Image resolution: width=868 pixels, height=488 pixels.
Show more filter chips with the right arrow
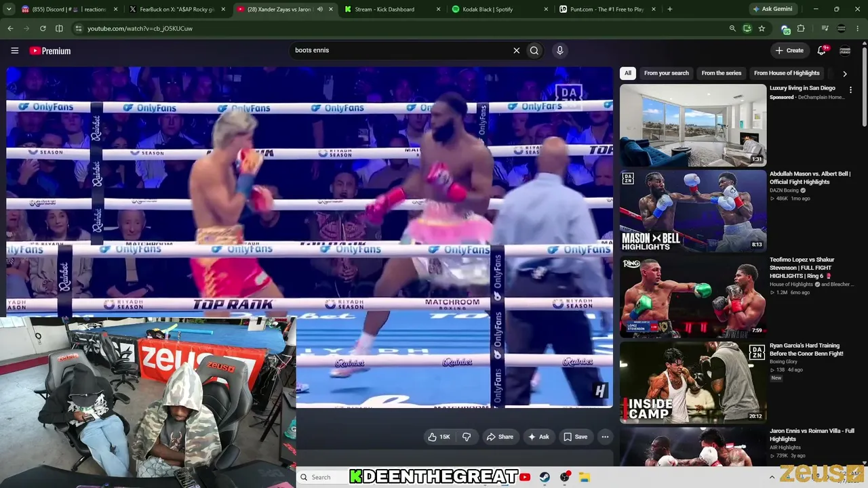click(x=844, y=73)
